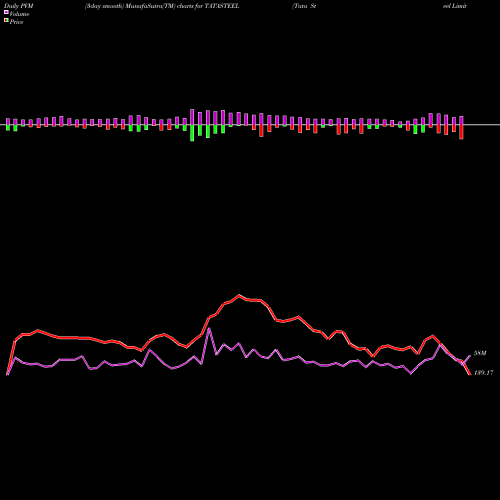500x500 pixels.
Task: Click the tallest green bar in the bar chart
Action: click(x=192, y=133)
